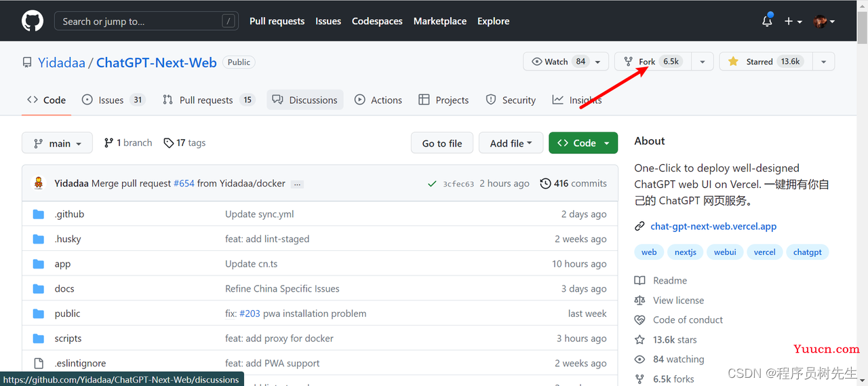
Task: Open the Code of conduct link
Action: [x=679, y=320]
